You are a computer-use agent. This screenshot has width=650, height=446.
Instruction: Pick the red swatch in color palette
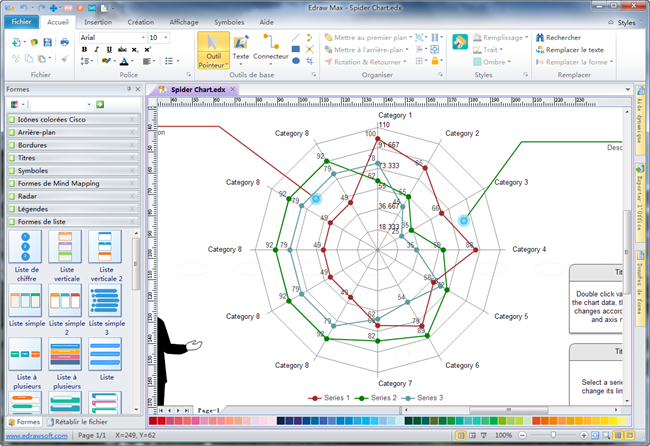(155, 421)
